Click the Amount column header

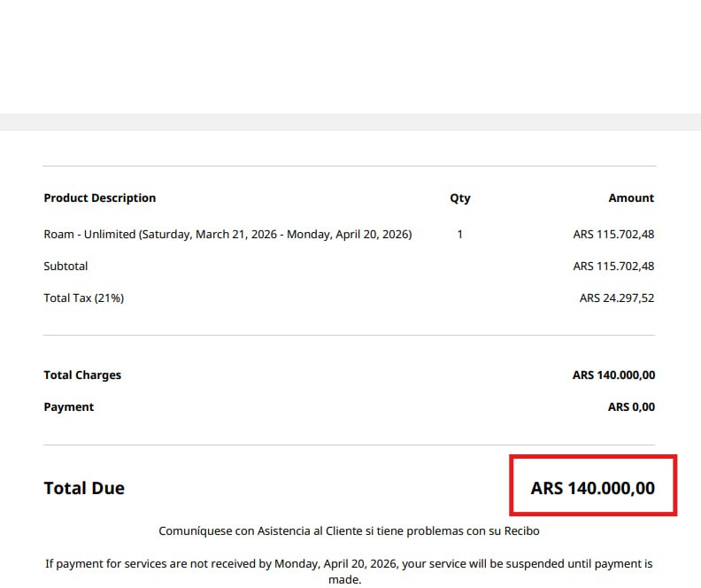coord(631,198)
